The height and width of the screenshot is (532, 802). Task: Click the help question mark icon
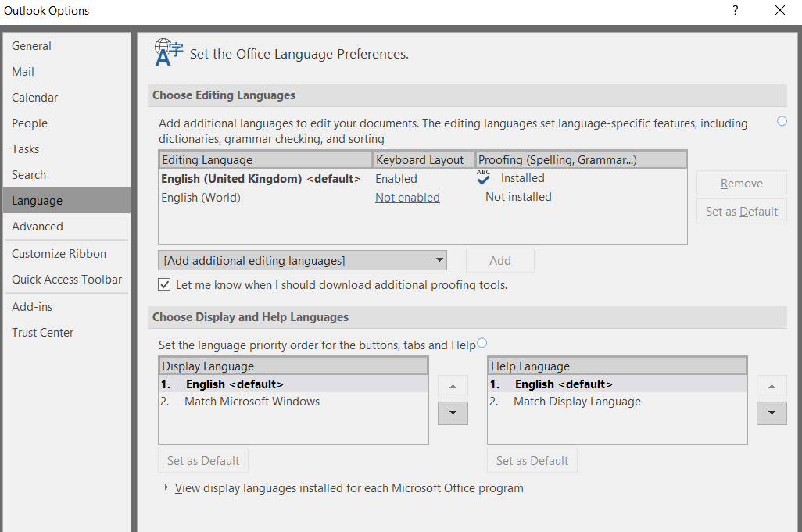coord(735,11)
